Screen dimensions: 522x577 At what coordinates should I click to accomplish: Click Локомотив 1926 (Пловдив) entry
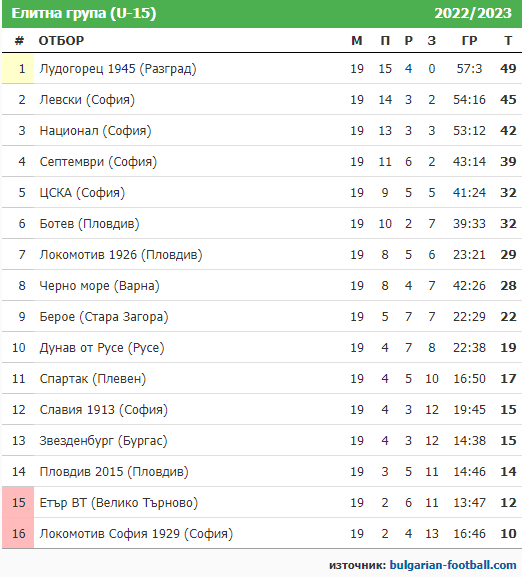click(121, 255)
